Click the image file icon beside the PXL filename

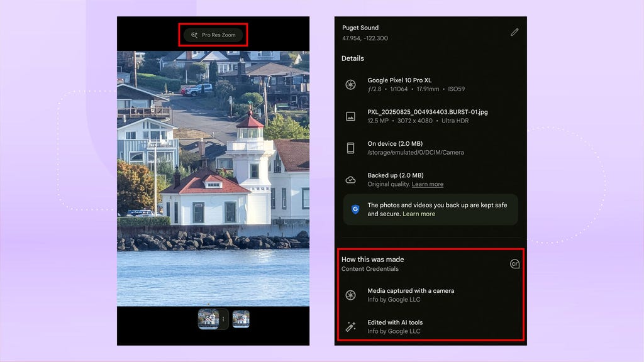coord(351,116)
